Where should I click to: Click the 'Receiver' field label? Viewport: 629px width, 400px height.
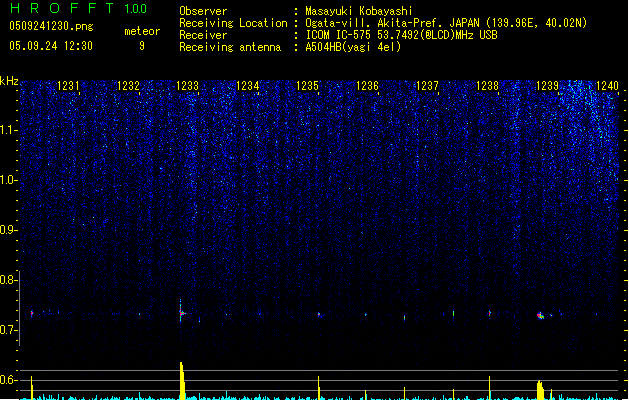click(203, 35)
